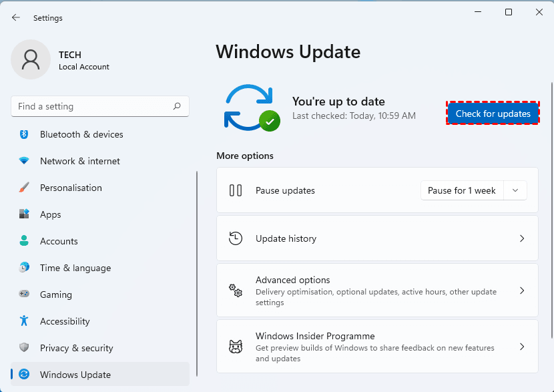
Task: Open Bluetooth & devices settings
Action: [81, 134]
